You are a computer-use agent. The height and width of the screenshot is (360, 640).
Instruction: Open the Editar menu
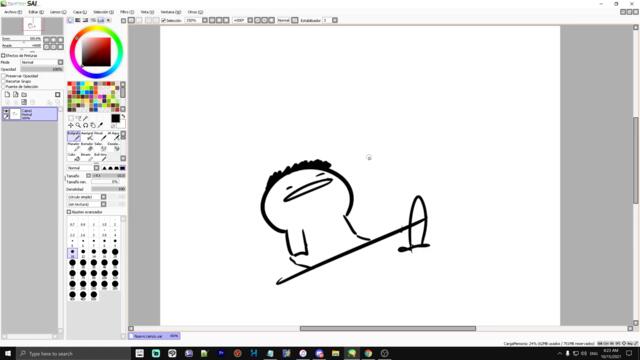(x=36, y=12)
